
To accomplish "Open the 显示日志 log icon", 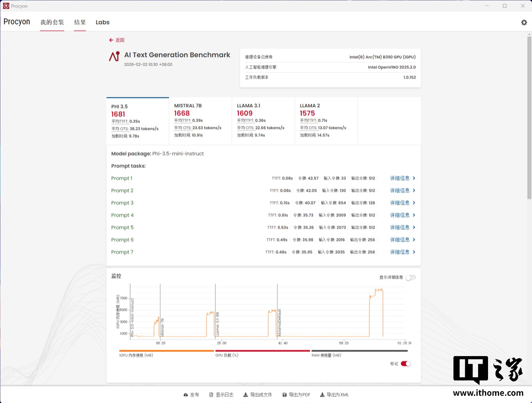I will (x=211, y=395).
